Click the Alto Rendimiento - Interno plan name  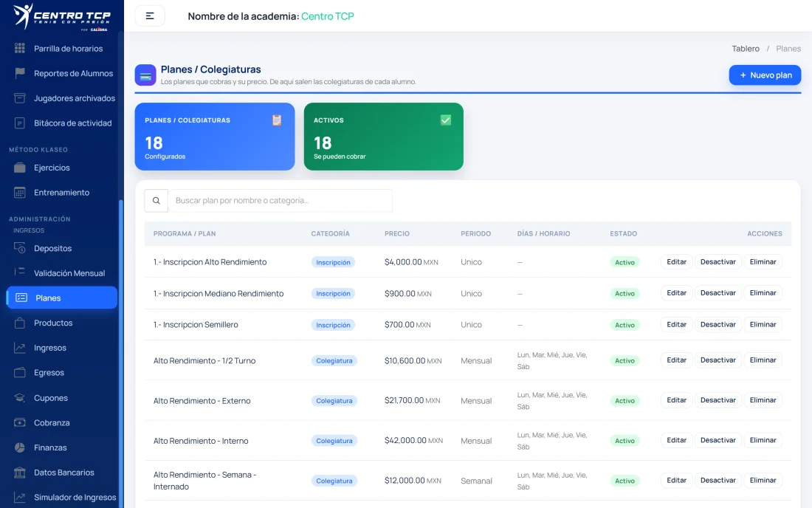point(201,441)
